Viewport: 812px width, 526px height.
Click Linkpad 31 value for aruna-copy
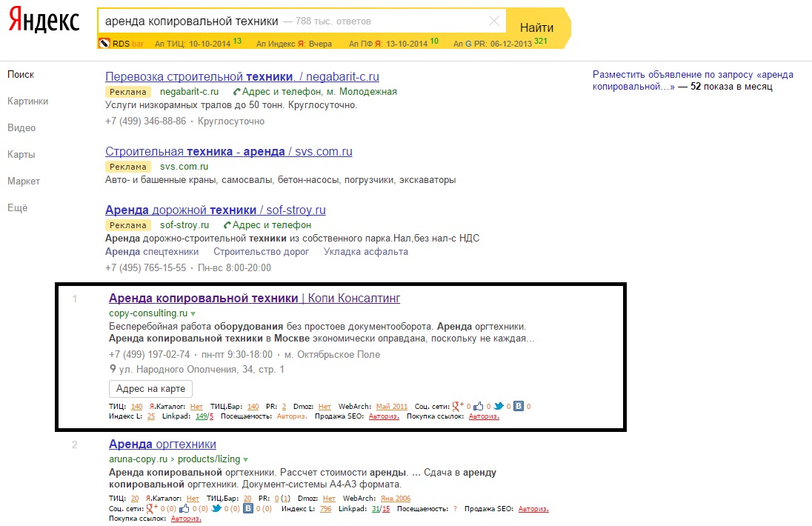tap(376, 509)
